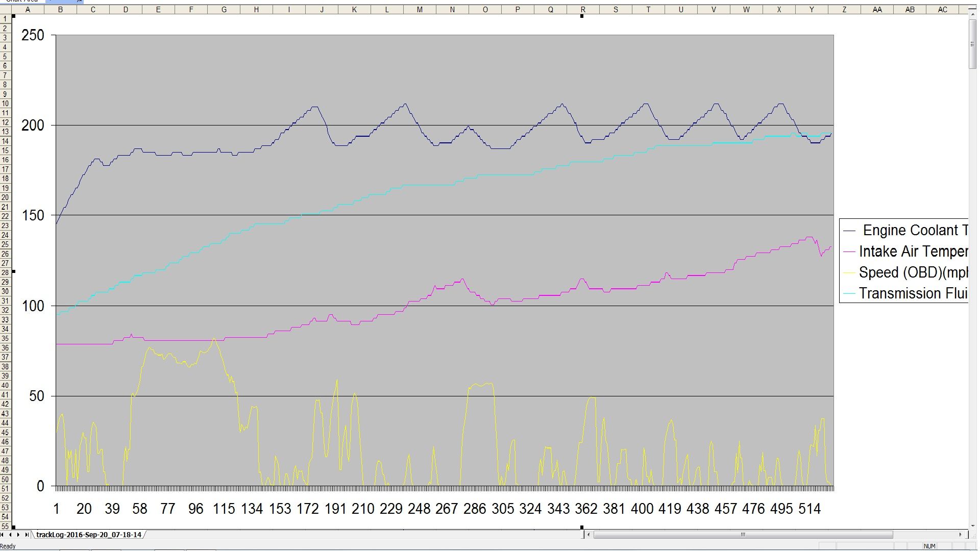
Task: Click category axis label 115
Action: pyautogui.click(x=224, y=509)
